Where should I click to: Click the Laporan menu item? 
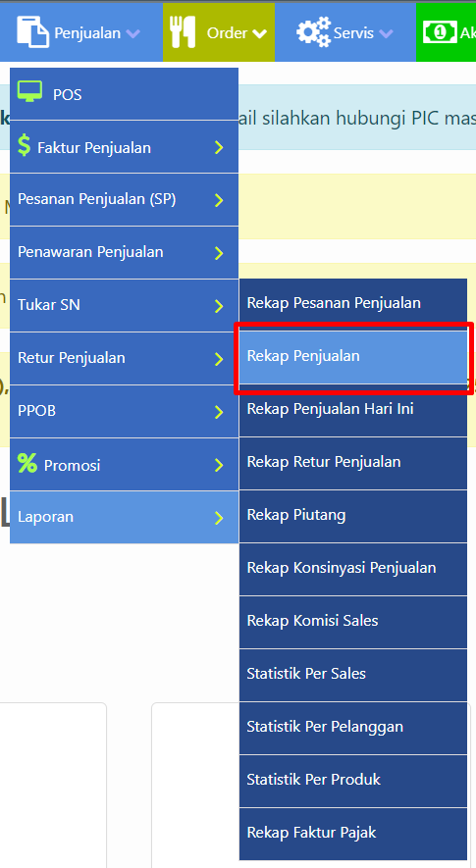tap(124, 517)
